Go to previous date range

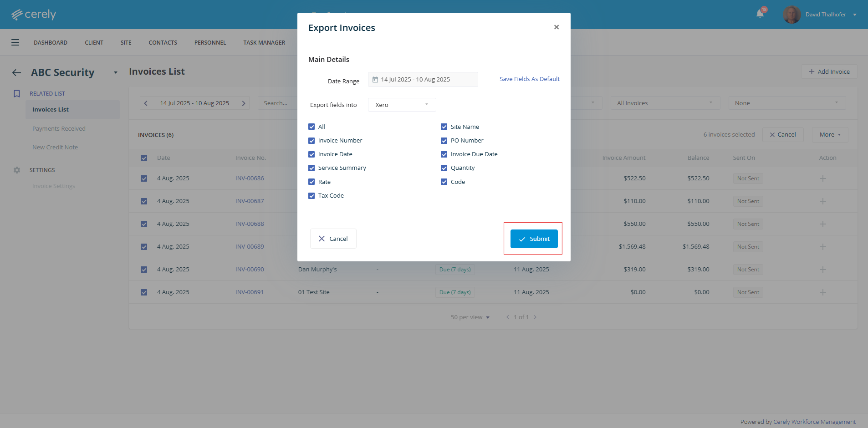pos(146,103)
